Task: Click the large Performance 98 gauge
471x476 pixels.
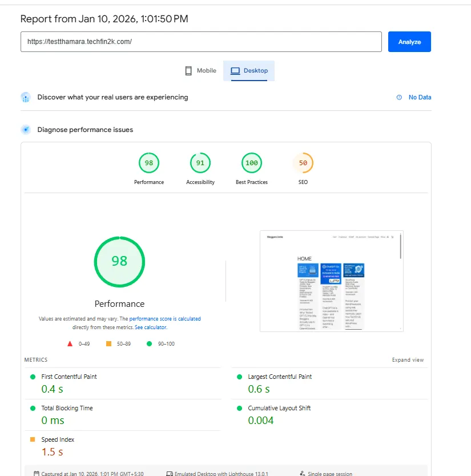Action: click(119, 262)
